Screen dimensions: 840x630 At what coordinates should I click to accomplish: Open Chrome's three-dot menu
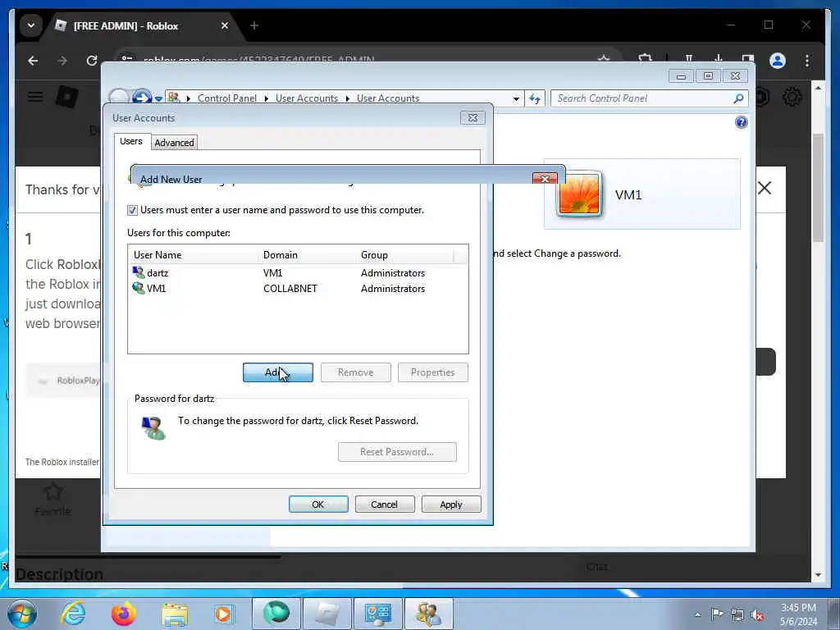[807, 61]
